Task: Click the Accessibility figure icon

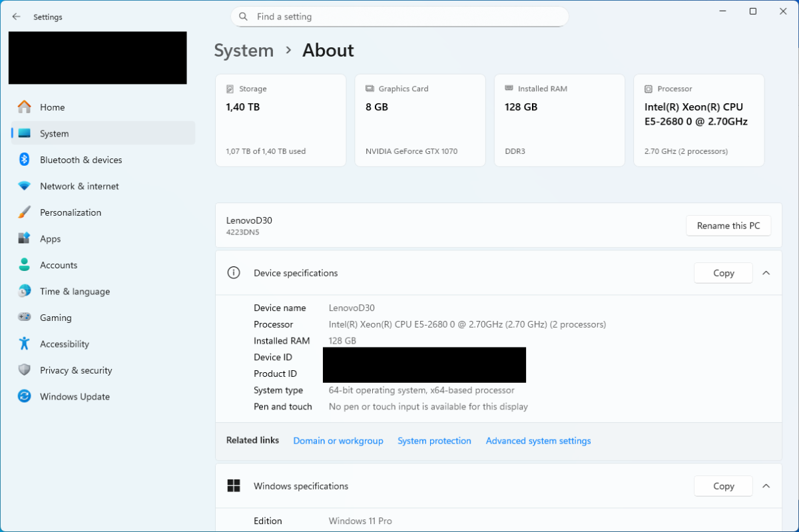Action: (25, 344)
